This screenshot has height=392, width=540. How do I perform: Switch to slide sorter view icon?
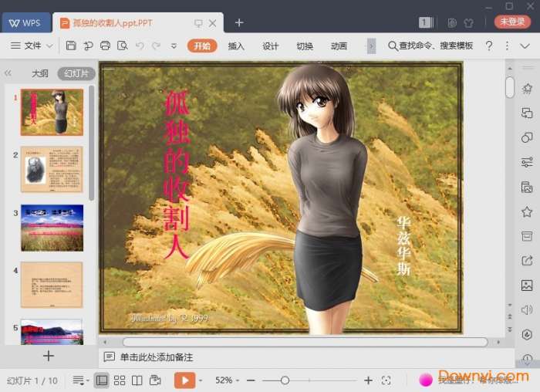click(120, 380)
